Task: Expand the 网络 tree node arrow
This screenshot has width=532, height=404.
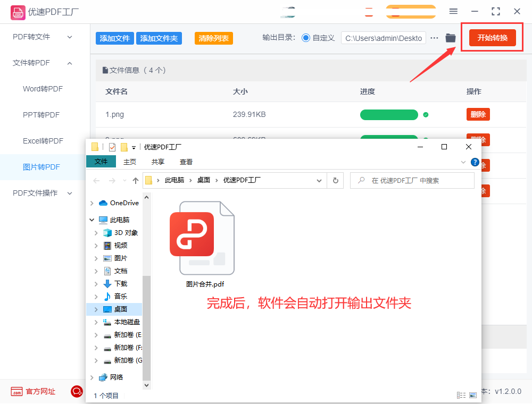Action: 92,377
